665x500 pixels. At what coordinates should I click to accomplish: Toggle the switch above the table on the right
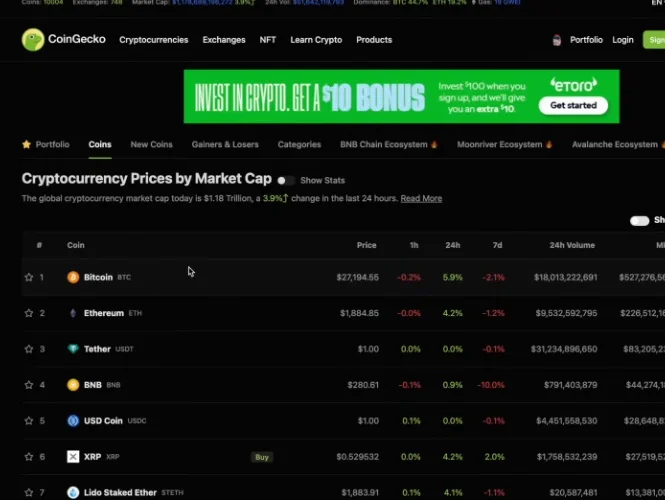(639, 221)
